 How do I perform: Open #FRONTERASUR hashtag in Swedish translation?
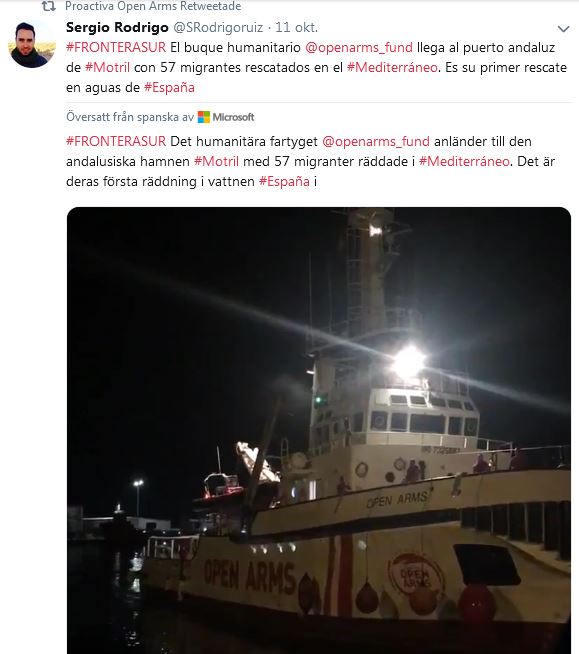(116, 141)
